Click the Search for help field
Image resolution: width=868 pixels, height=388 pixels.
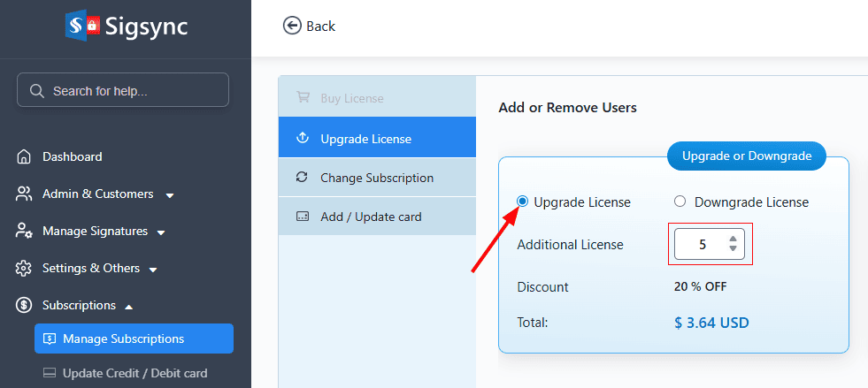[x=133, y=90]
